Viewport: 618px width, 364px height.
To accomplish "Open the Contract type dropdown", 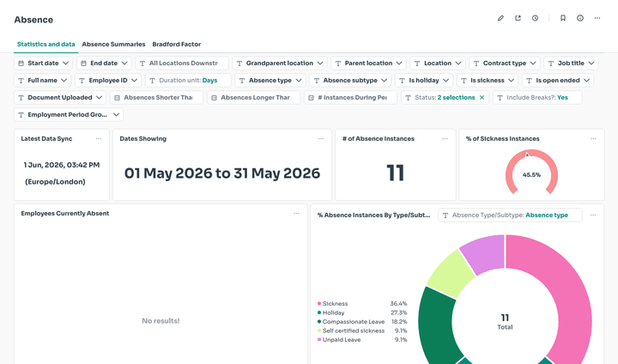I will (505, 63).
